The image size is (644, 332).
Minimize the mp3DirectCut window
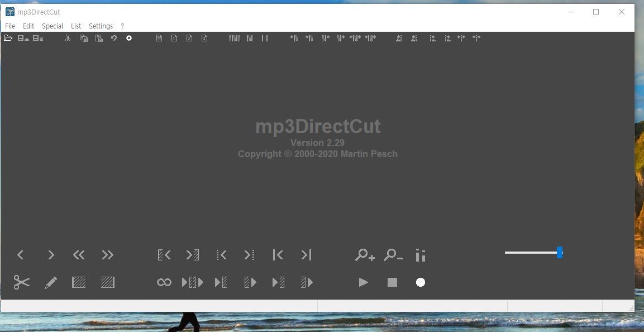tap(571, 12)
